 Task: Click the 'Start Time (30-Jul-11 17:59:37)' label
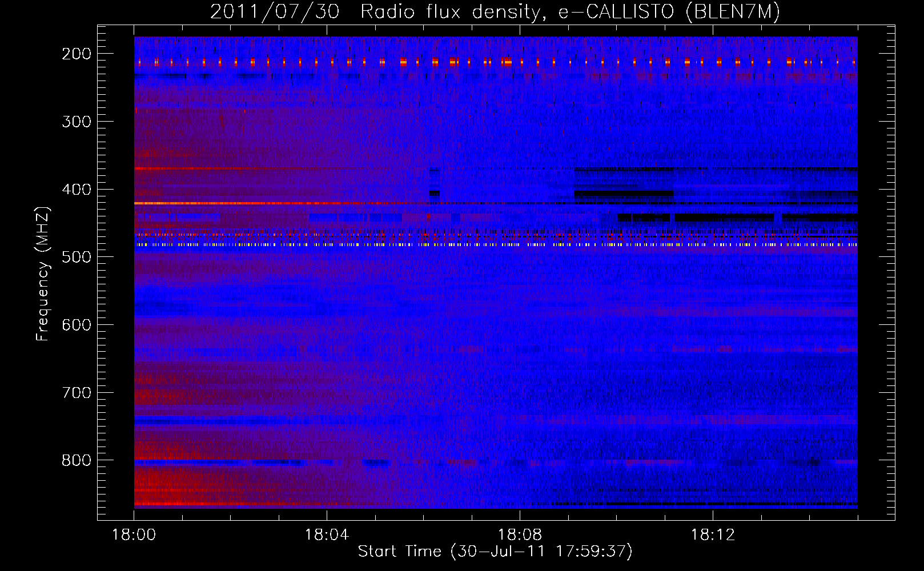495,552
